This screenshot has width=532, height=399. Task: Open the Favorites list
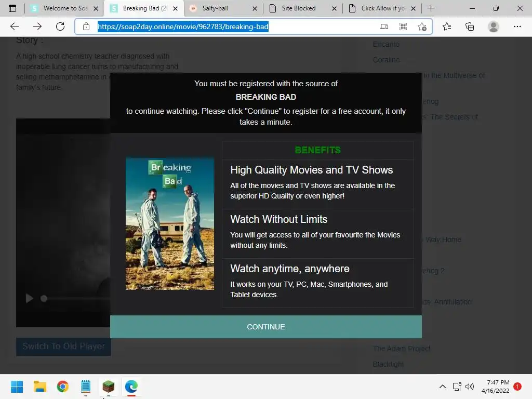[447, 26]
